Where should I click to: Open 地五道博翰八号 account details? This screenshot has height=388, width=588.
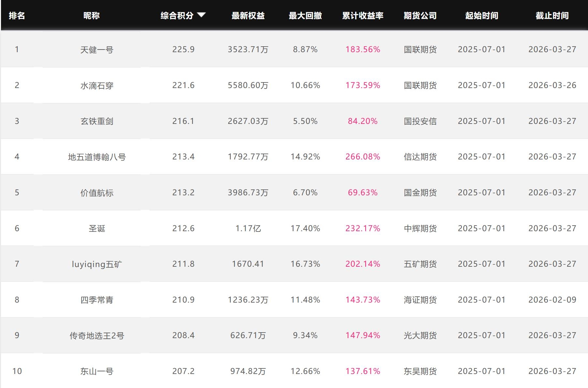tap(97, 157)
